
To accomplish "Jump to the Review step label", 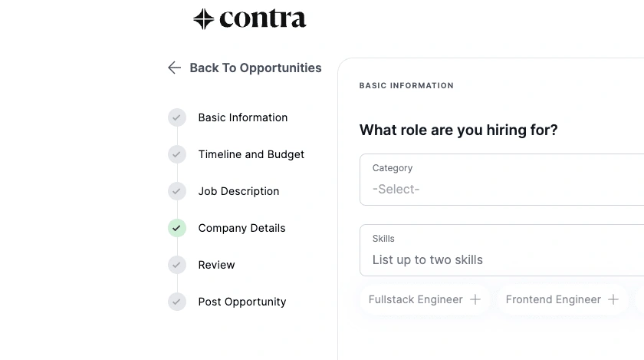I will point(216,265).
